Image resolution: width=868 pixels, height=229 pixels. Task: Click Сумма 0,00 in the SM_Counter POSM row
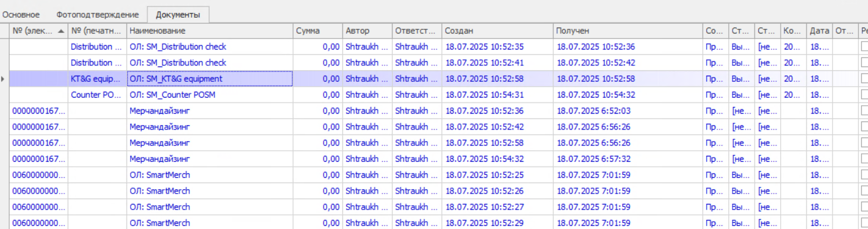[x=317, y=95]
